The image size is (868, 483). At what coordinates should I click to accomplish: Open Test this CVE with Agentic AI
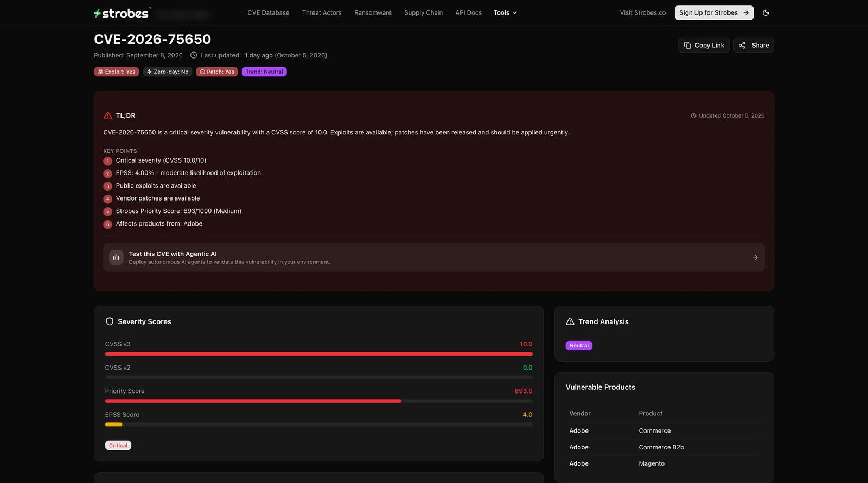click(x=434, y=257)
